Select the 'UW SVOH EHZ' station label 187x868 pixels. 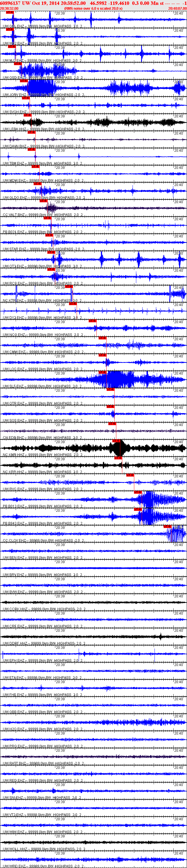click(15, 112)
